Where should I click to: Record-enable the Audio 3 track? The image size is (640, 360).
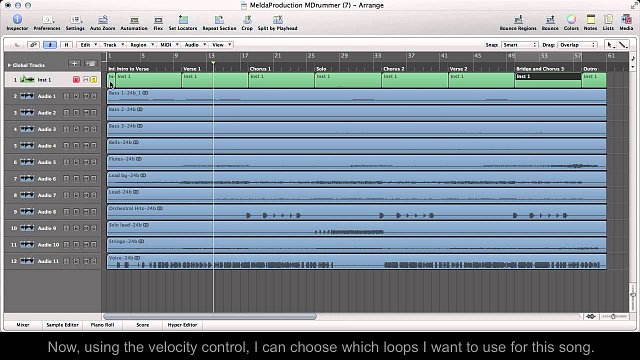coord(76,129)
